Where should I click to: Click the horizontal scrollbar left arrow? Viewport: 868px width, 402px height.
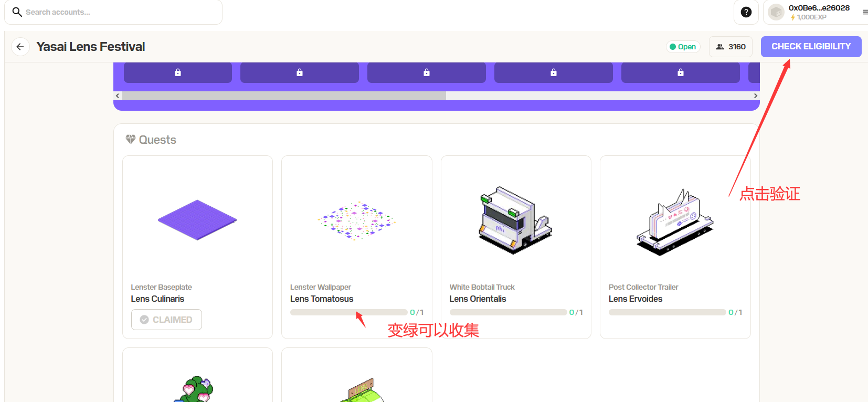(x=118, y=96)
